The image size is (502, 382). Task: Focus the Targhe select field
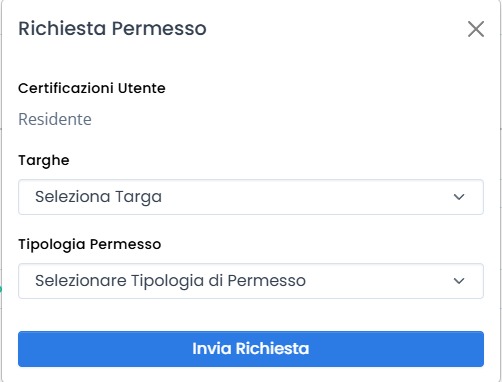click(251, 197)
